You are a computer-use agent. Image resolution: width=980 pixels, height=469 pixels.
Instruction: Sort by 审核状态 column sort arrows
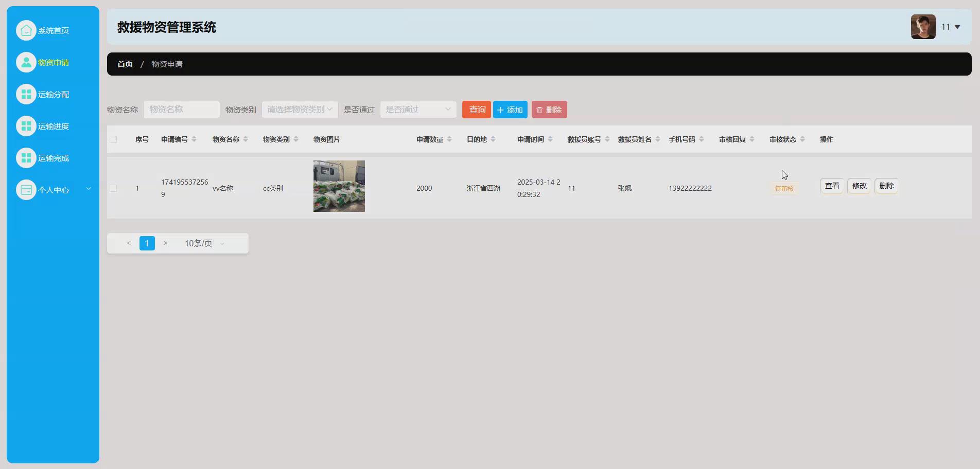[802, 139]
